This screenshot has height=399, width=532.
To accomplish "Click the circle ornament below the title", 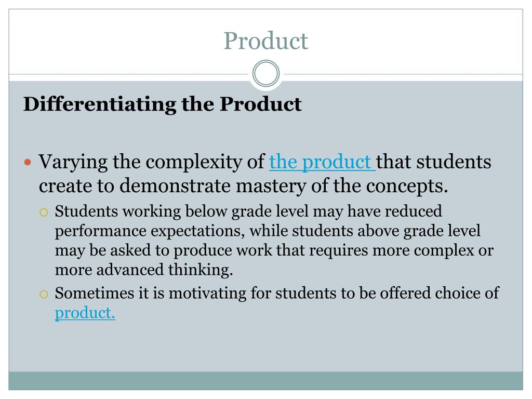I will tap(266, 74).
